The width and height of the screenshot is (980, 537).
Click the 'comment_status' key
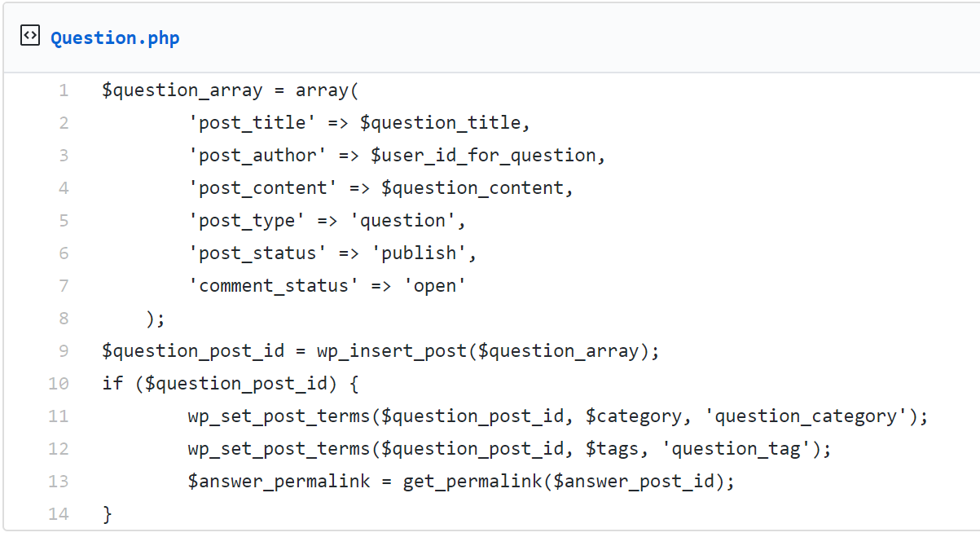[x=274, y=286]
